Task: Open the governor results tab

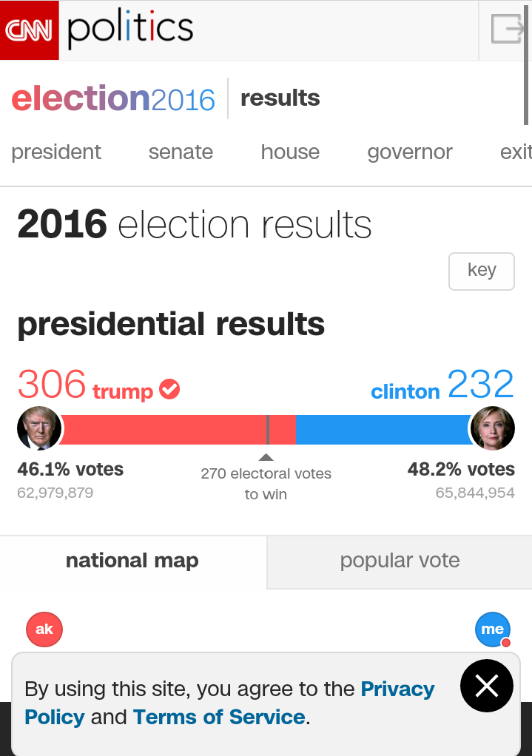Action: point(410,152)
